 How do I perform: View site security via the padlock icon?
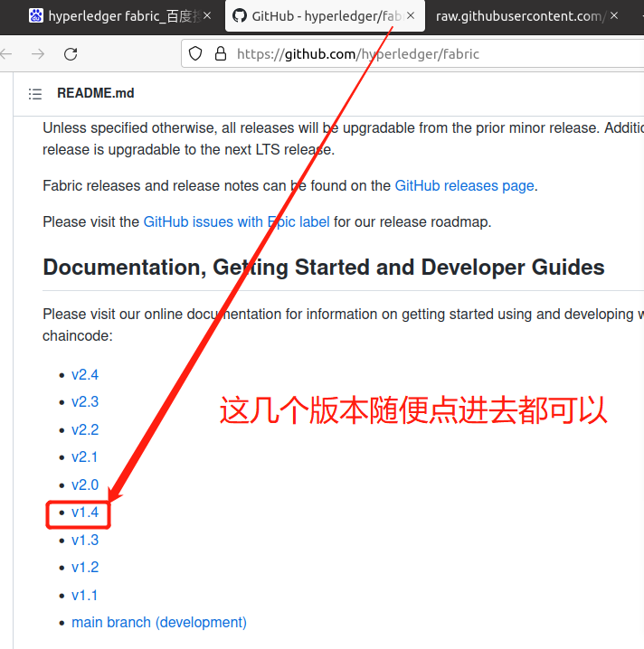click(221, 54)
